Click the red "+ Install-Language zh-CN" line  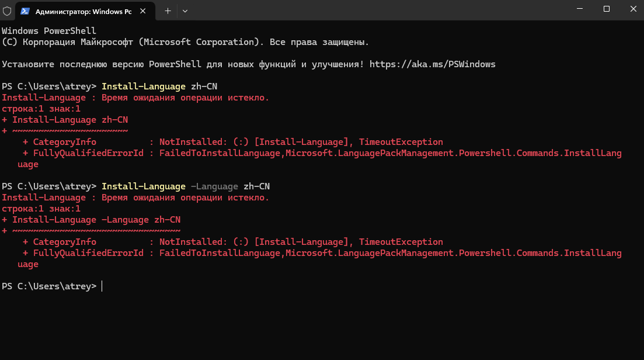point(65,120)
